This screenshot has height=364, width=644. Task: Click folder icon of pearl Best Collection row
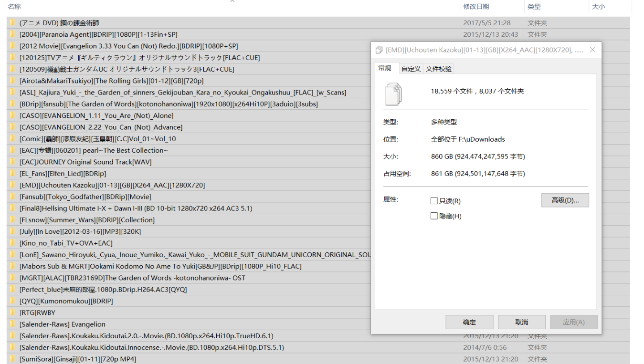click(13, 150)
